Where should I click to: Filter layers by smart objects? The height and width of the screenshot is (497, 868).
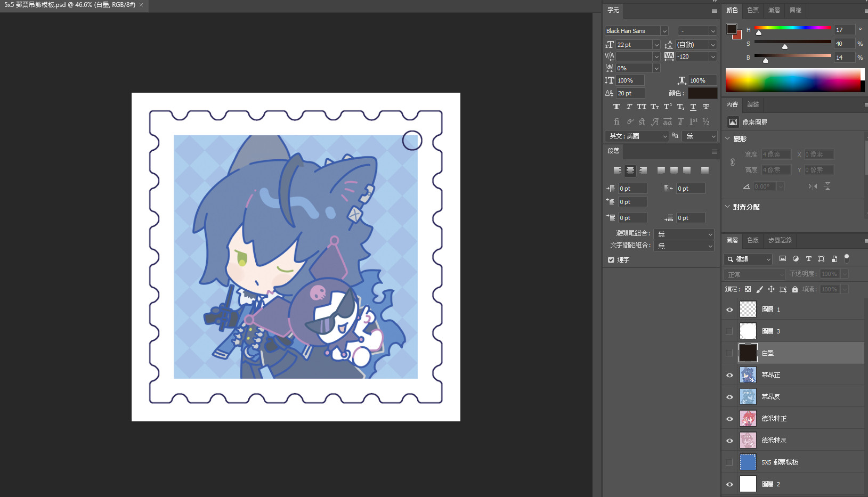click(x=834, y=259)
